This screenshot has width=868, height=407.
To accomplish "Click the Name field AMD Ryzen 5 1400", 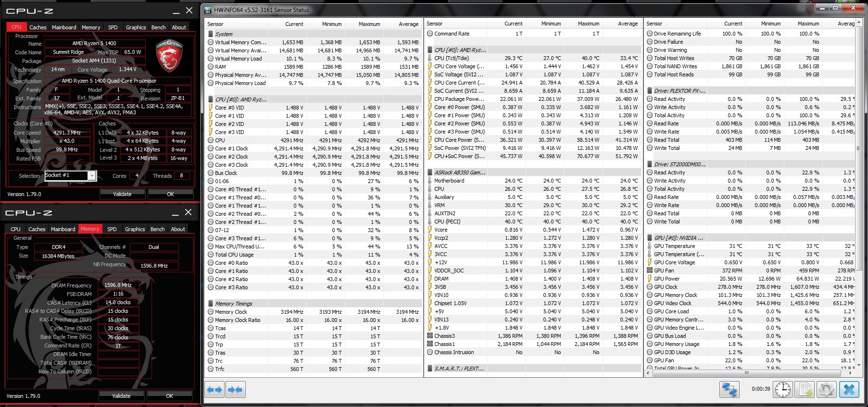I will (94, 43).
